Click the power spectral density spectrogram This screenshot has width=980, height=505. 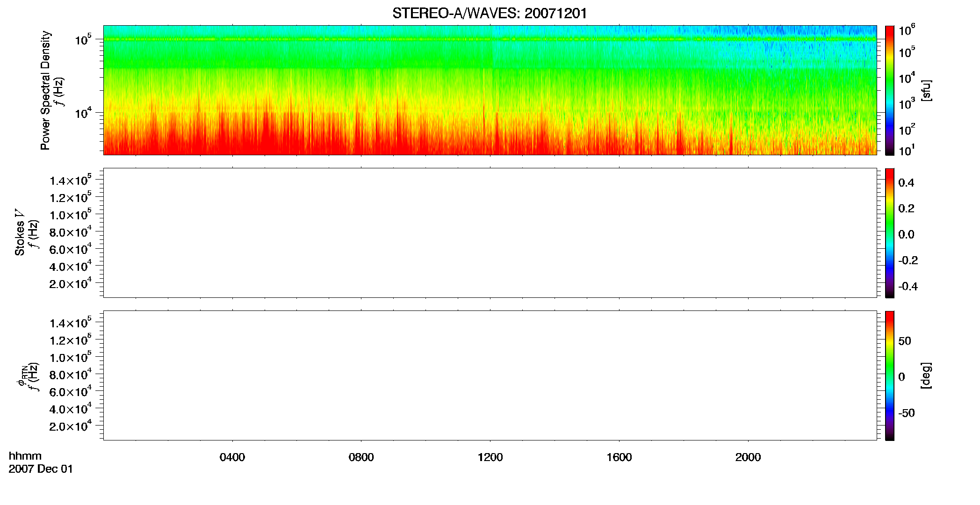(490, 90)
